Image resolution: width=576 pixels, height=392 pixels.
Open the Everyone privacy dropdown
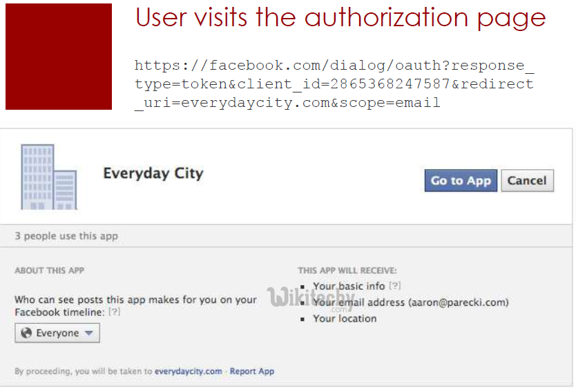click(x=57, y=333)
